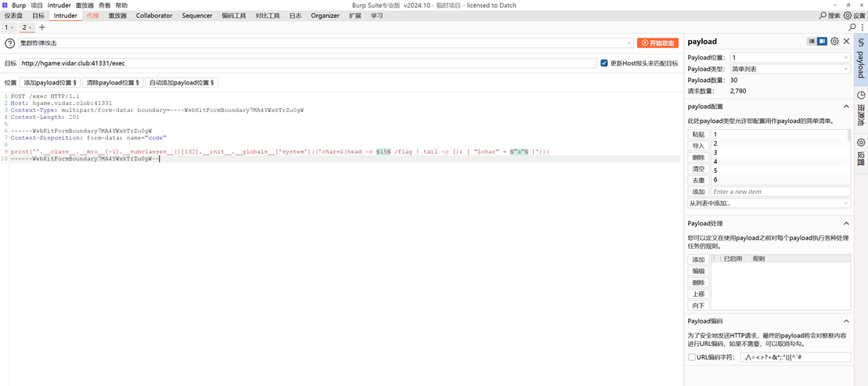Open payload panel settings gear icon
Image resolution: width=868 pixels, height=386 pixels.
(834, 41)
